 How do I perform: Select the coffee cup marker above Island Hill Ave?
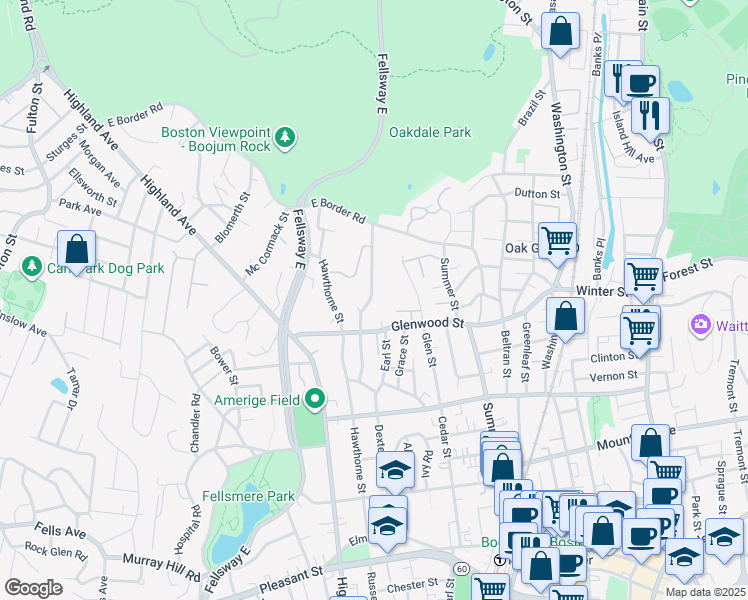642,84
